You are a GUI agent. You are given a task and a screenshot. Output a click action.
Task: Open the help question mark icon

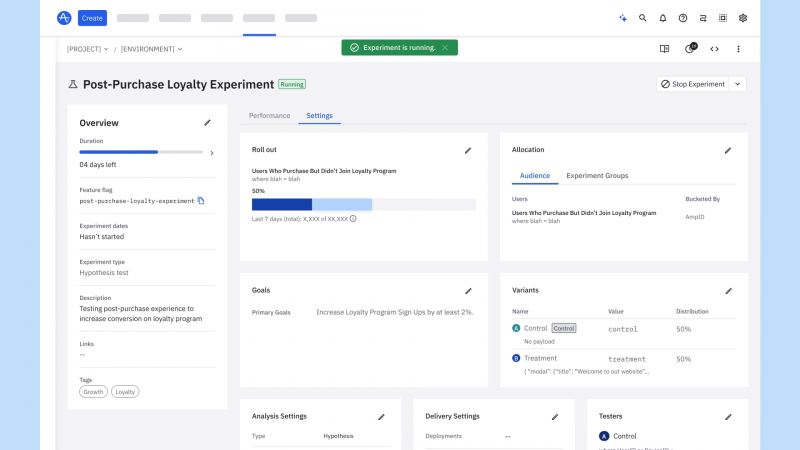pyautogui.click(x=683, y=18)
